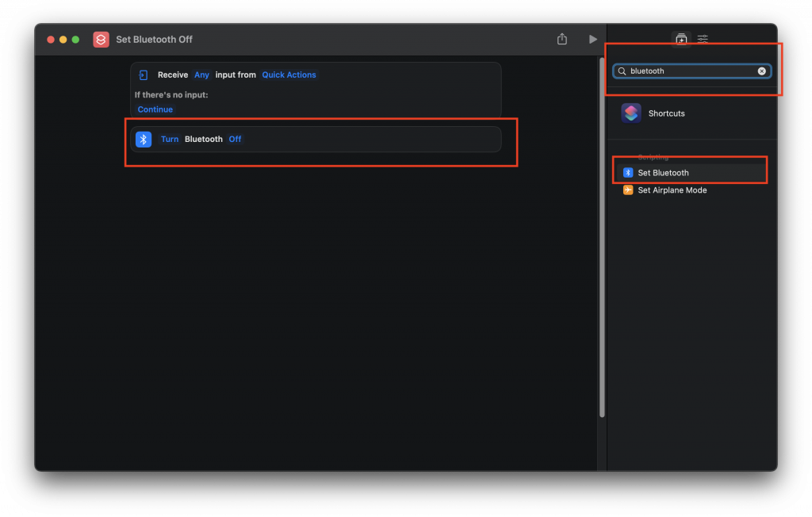Click the editor's vertical scrollbar
This screenshot has width=812, height=517.
tap(602, 238)
